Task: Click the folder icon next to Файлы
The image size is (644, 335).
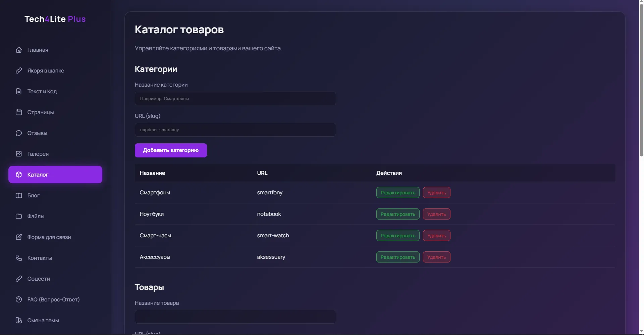Action: [x=19, y=216]
